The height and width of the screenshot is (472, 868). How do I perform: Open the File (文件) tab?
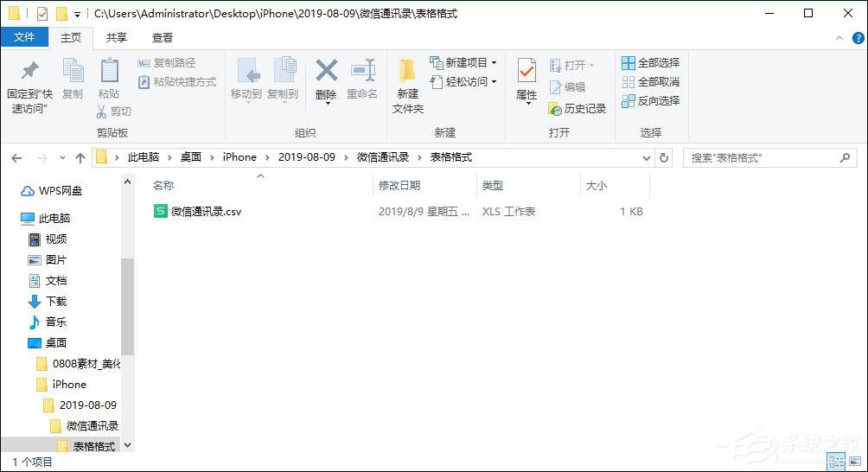point(24,37)
